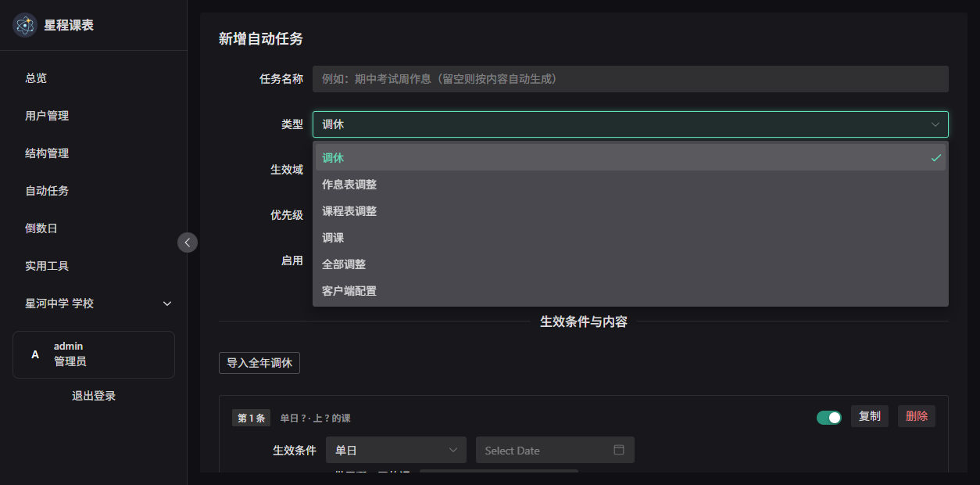The height and width of the screenshot is (485, 980).
Task: Click the 生效条件与内容 section heading
Action: coord(584,322)
